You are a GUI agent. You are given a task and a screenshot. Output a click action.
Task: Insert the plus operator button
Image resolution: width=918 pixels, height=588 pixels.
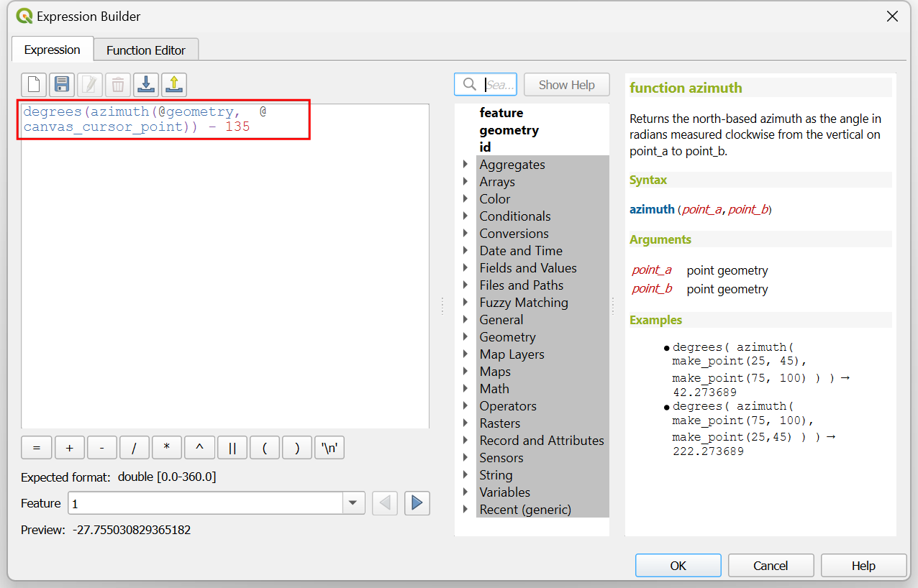pos(69,448)
